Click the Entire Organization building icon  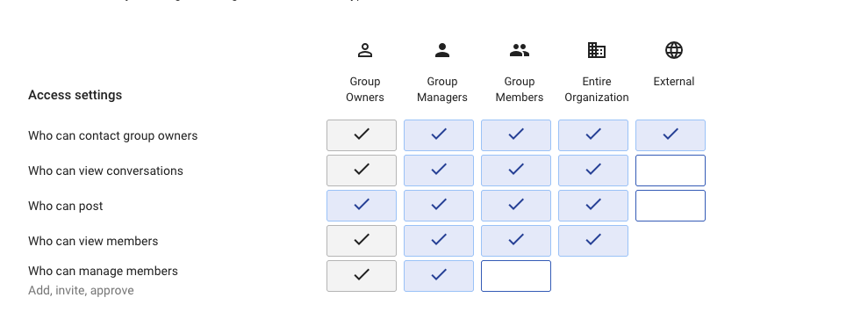pyautogui.click(x=596, y=50)
